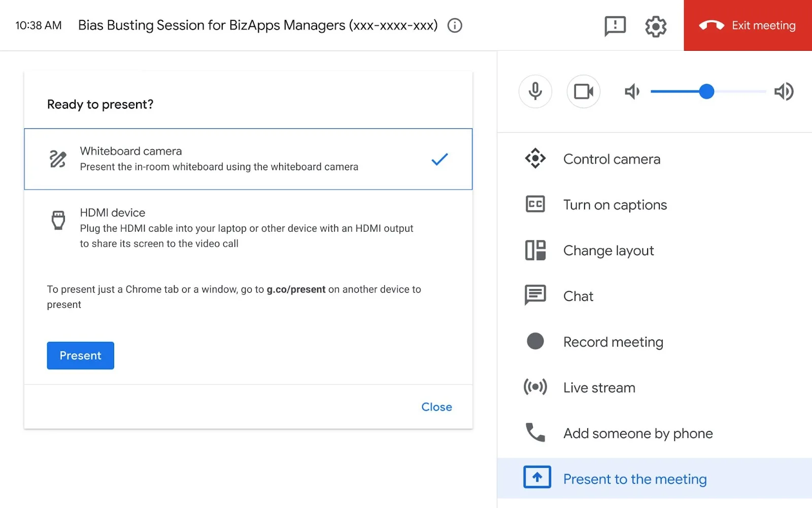
Task: Adjust the volume slider handle
Action: coord(706,91)
